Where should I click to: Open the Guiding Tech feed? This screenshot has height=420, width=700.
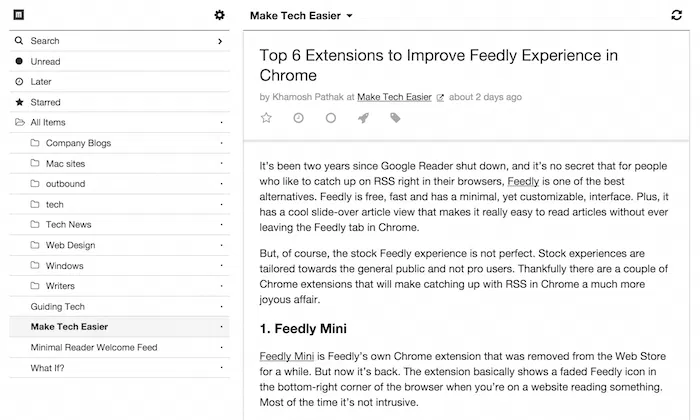point(58,306)
